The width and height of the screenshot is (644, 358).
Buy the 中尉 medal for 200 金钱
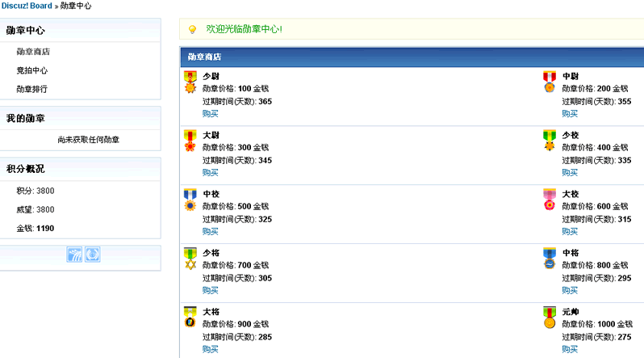click(x=570, y=114)
